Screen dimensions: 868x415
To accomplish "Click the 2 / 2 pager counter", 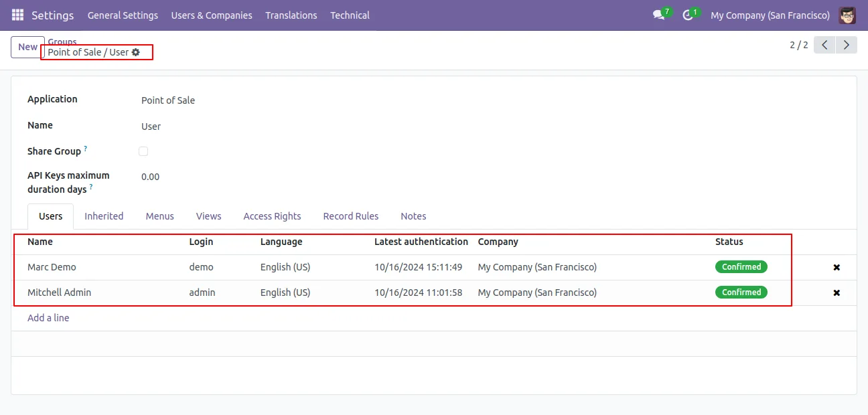I will (x=799, y=45).
